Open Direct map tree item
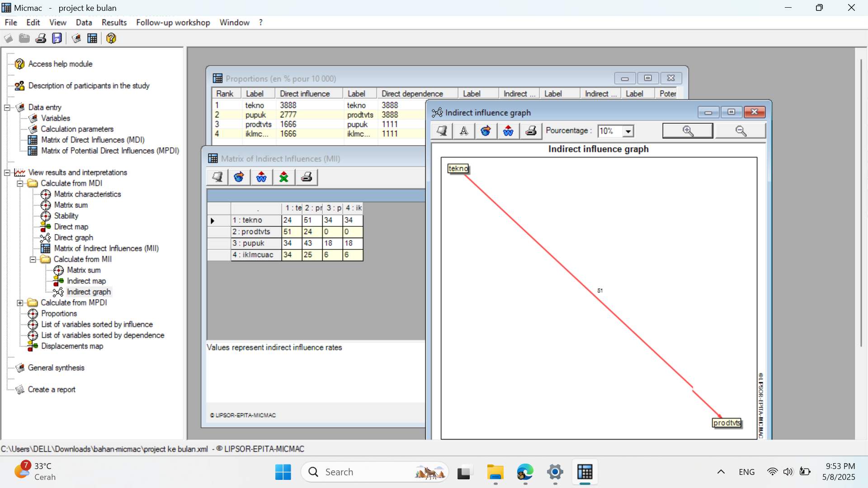Image resolution: width=868 pixels, height=488 pixels. coord(71,227)
